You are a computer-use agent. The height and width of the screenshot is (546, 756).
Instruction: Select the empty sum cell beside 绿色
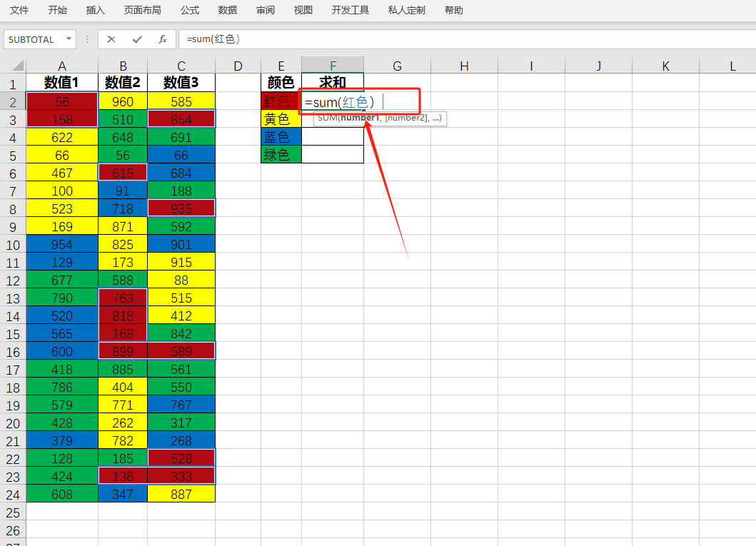point(333,155)
